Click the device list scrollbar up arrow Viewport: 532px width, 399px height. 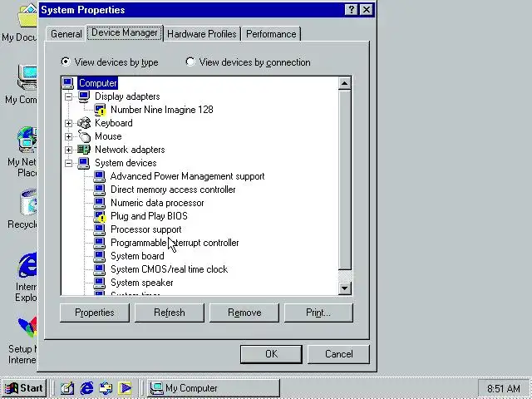coord(344,83)
